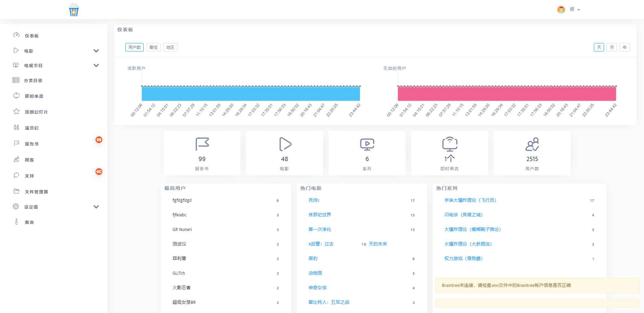644x313 pixels.
Task: Select the 分类目录 category icon
Action: [x=16, y=80]
